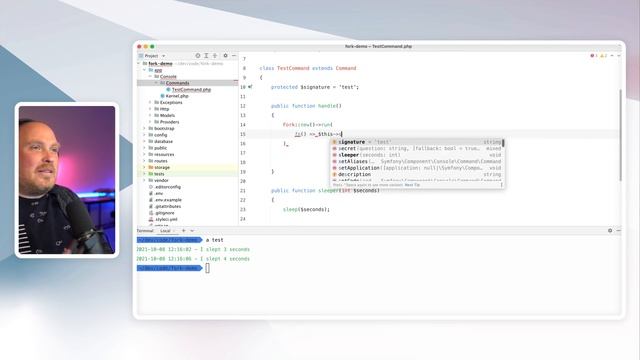This screenshot has width=640, height=360.
Task: Click the 'sleep($seconds);' line in editor
Action: point(306,209)
